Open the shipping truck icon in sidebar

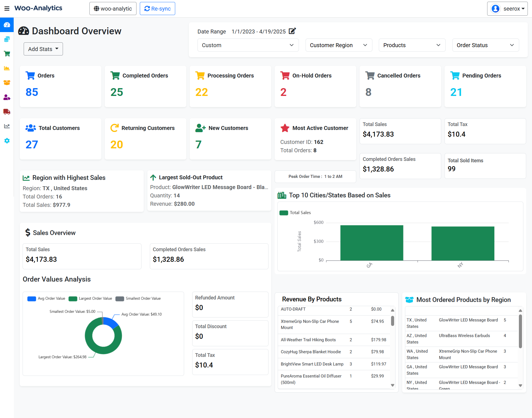coord(7,112)
